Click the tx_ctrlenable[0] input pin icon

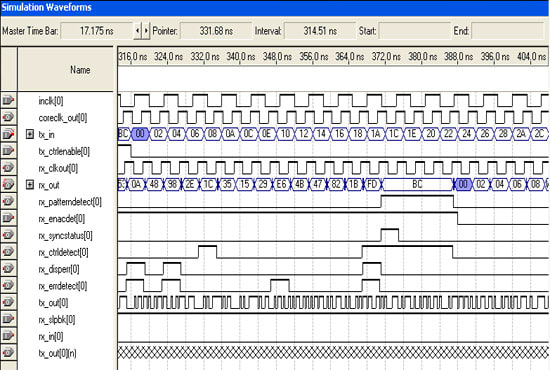click(8, 151)
